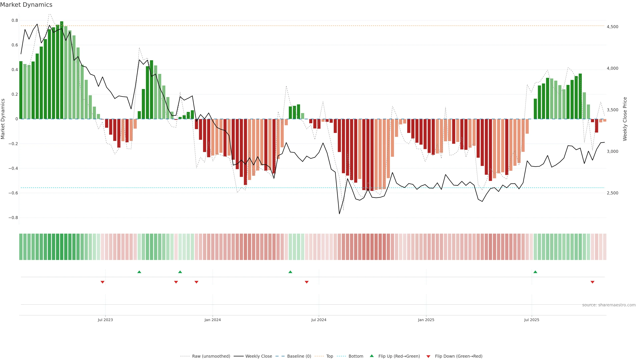Click the tallest dark green bar near the Top line
644x362 pixels.
[x=62, y=70]
